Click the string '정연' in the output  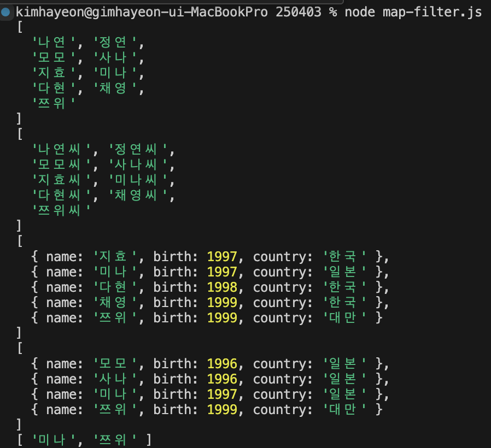[115, 42]
